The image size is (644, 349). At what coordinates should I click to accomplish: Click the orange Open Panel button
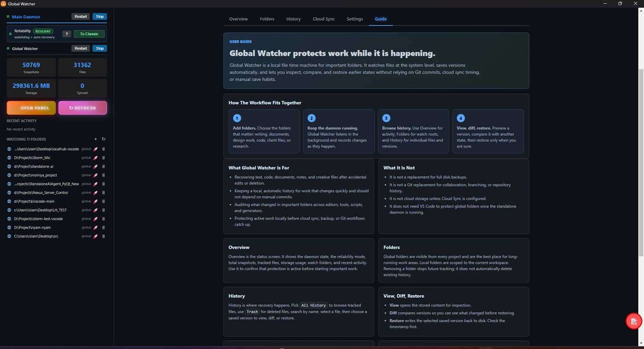click(31, 108)
